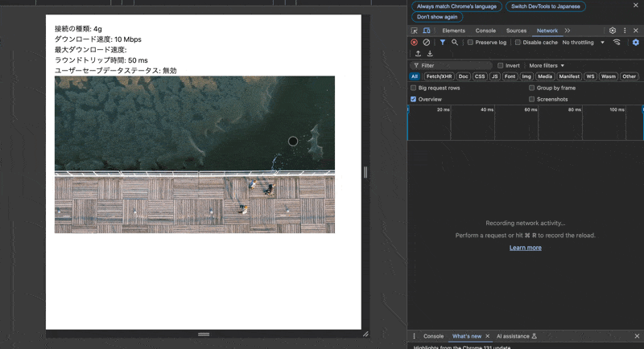This screenshot has height=349, width=644.
Task: Open network conditions wifi icon
Action: pyautogui.click(x=617, y=43)
